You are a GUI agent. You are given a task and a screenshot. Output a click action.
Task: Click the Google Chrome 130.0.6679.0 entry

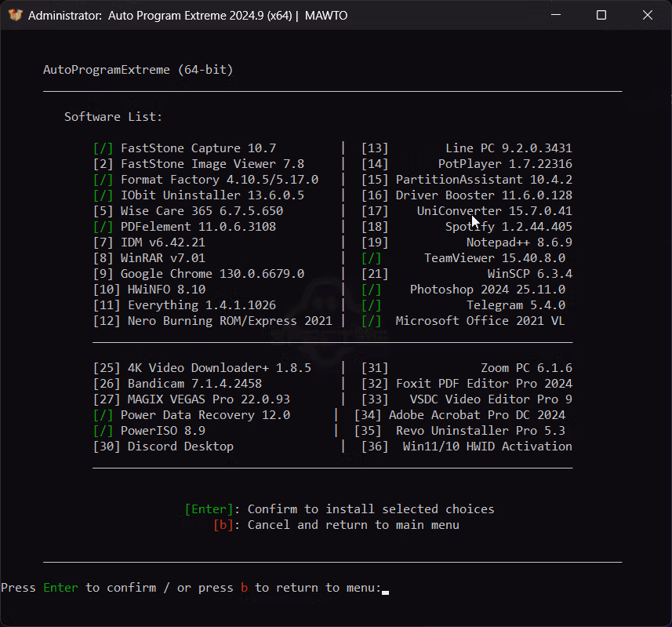(x=198, y=274)
